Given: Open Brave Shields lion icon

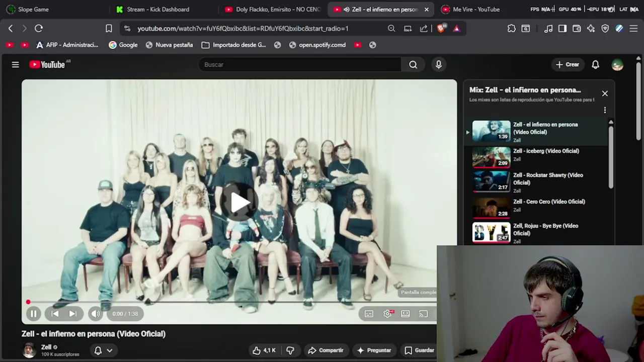Looking at the screenshot, I should (x=441, y=29).
